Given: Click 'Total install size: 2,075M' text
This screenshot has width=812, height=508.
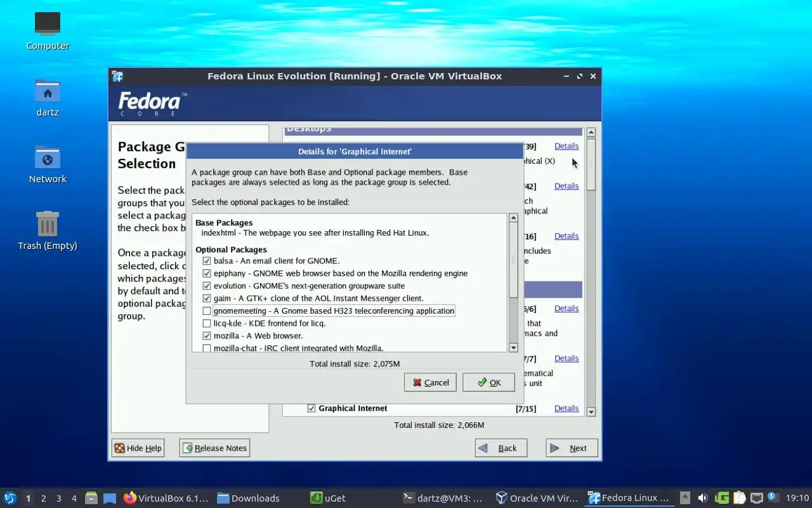Looking at the screenshot, I should point(355,364).
